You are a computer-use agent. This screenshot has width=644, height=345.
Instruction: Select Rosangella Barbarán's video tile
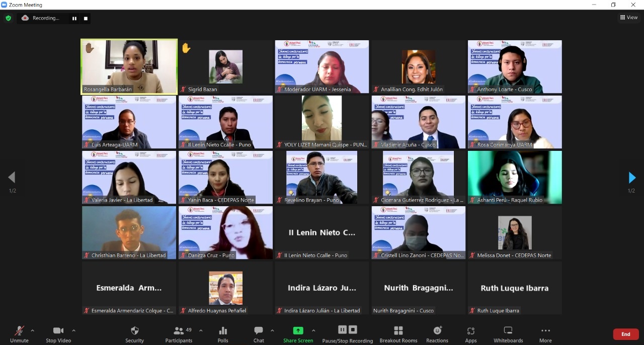click(129, 66)
